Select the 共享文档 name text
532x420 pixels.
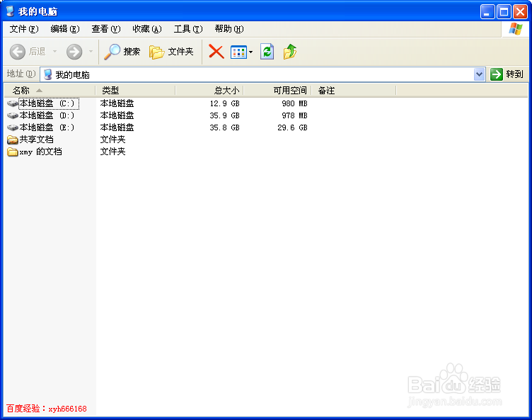36,140
